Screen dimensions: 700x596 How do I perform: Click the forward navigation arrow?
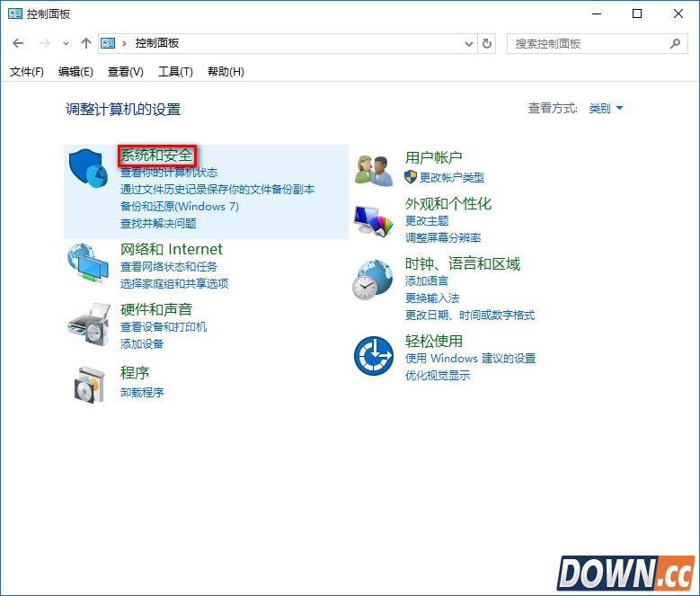click(x=44, y=43)
